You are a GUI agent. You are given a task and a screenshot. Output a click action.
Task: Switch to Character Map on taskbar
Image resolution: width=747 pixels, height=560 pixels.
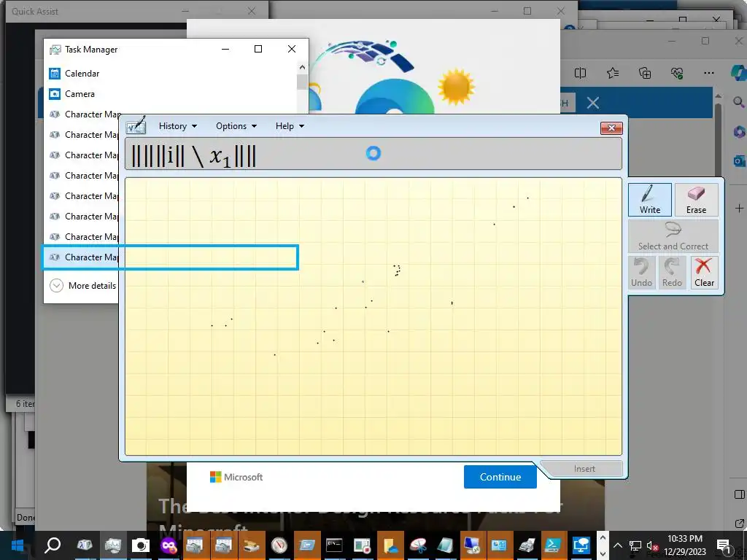click(85, 545)
